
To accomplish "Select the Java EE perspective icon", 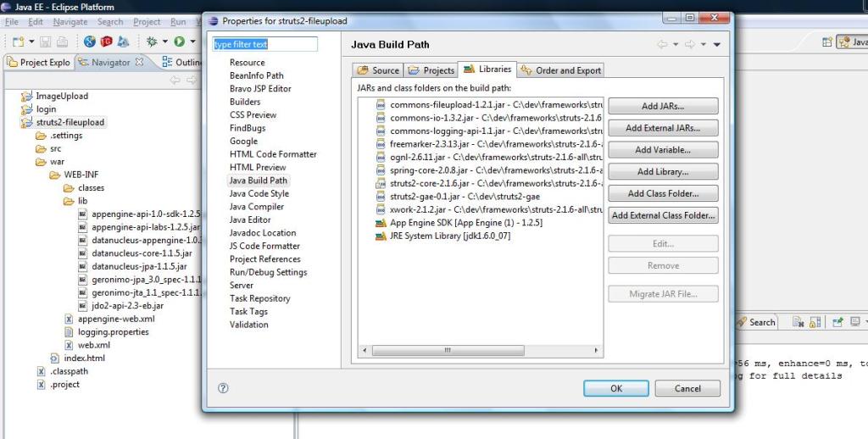I will tap(851, 42).
